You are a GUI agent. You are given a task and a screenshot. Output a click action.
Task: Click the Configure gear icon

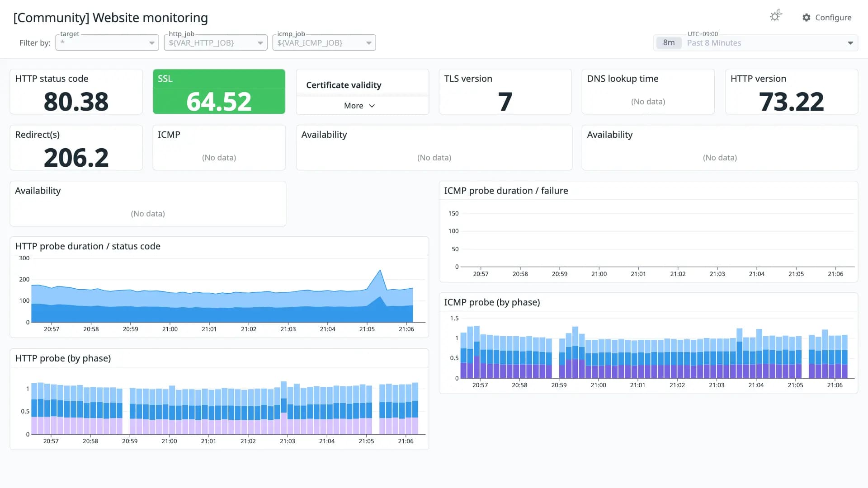807,17
